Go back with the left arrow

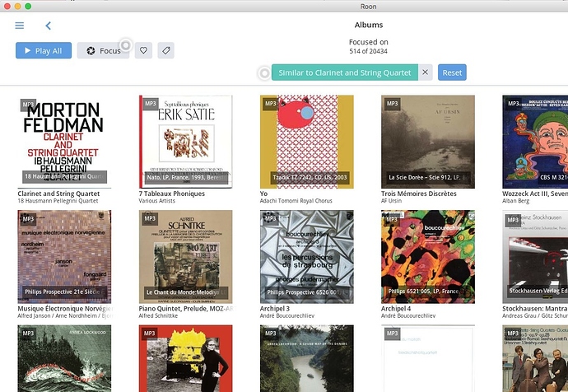point(49,26)
